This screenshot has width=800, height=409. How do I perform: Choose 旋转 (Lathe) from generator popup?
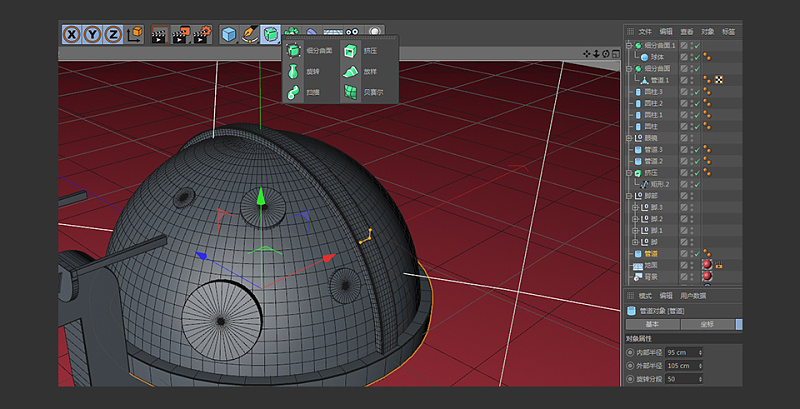(x=293, y=71)
